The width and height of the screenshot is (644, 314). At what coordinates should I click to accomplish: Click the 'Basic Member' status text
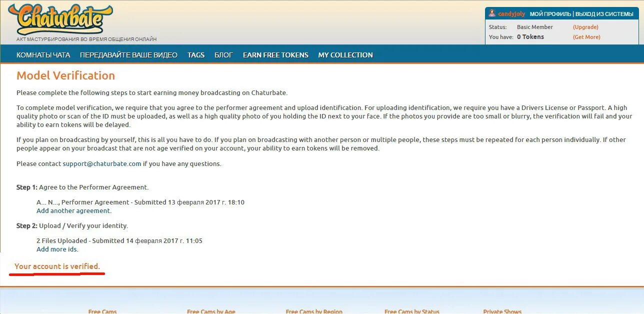pyautogui.click(x=535, y=27)
